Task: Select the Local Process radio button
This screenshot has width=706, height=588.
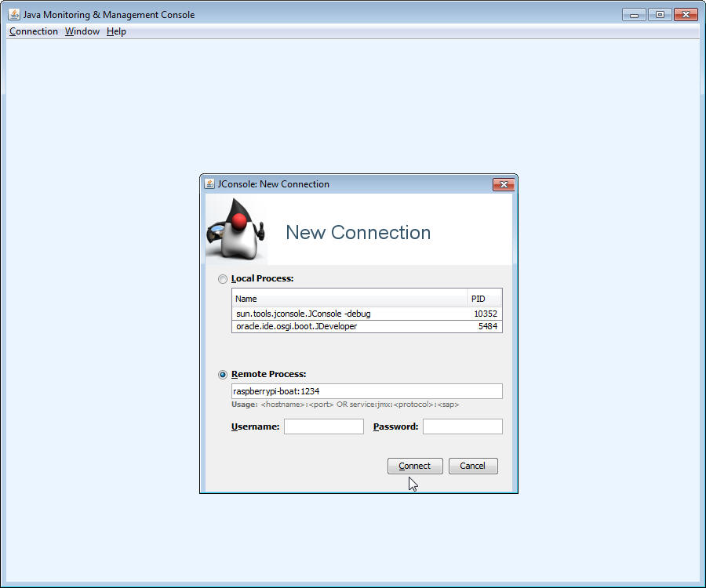Action: (x=223, y=279)
